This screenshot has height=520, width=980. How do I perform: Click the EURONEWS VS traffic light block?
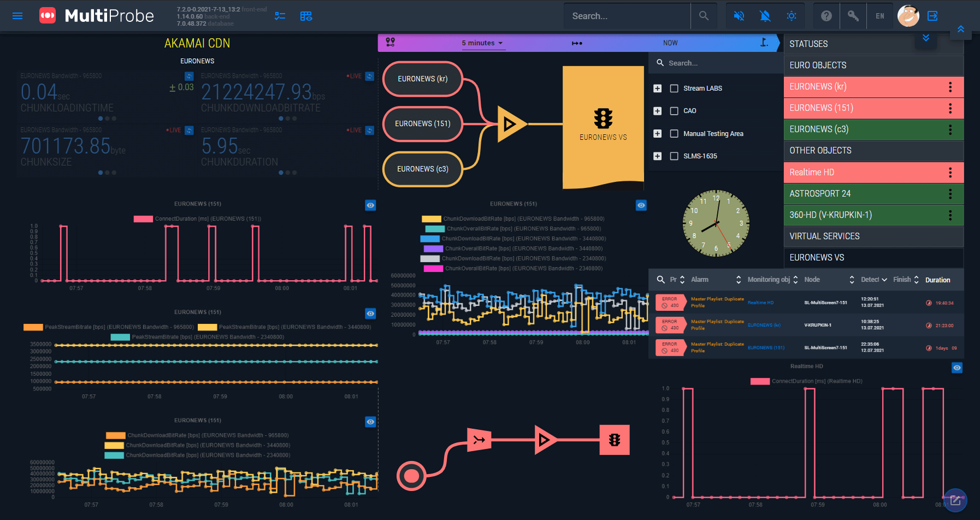[603, 127]
